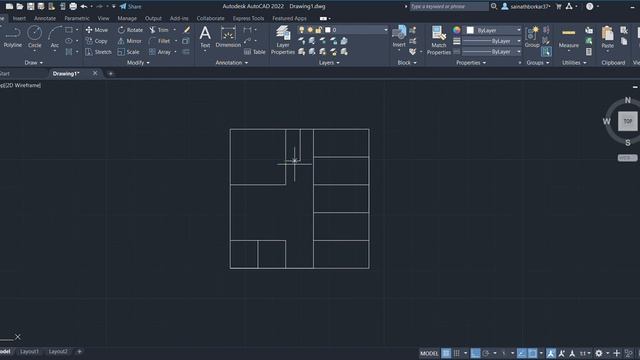Toggle group selection highlighted icon
This screenshot has width=640, height=360.
click(546, 51)
